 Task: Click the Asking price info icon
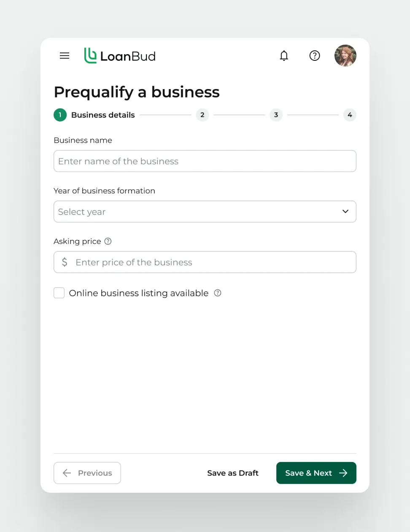(x=108, y=242)
